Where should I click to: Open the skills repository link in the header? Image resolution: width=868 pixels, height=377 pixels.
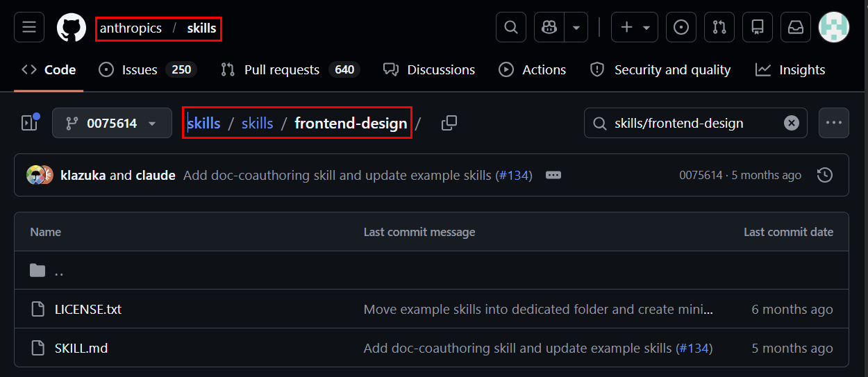[x=201, y=28]
